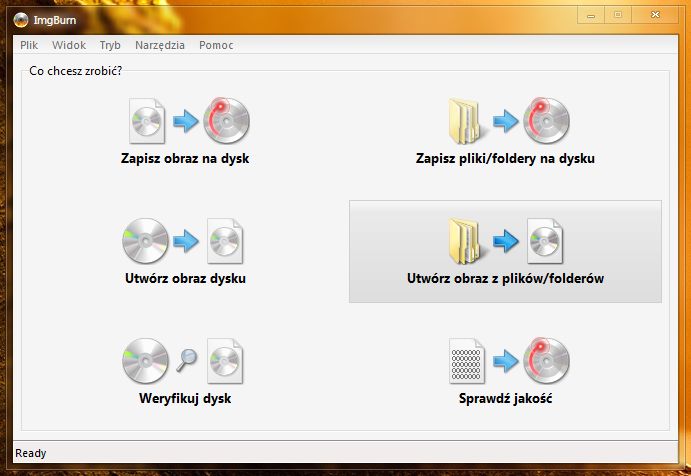Minimize the ImgBurn window
This screenshot has height=476, width=691.
[x=591, y=15]
